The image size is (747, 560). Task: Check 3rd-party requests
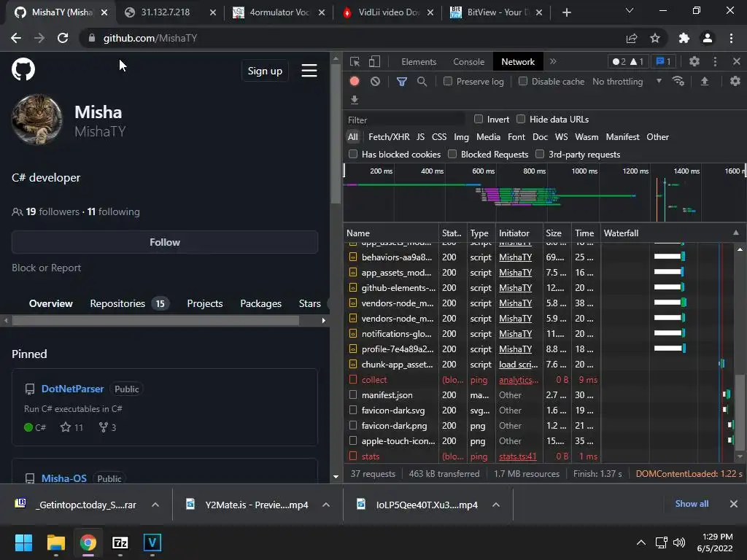tap(540, 154)
